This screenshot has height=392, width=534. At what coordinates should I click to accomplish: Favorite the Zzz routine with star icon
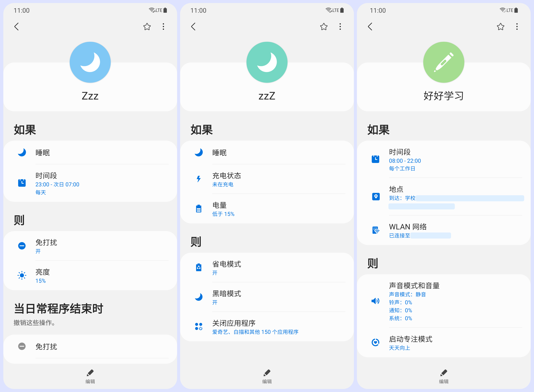pyautogui.click(x=147, y=27)
